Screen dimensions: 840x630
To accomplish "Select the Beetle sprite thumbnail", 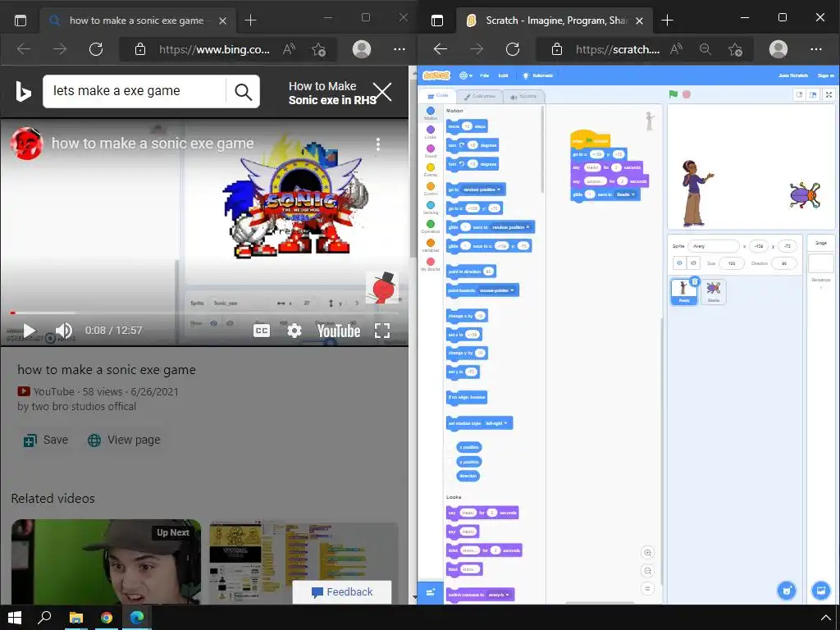I will (713, 292).
